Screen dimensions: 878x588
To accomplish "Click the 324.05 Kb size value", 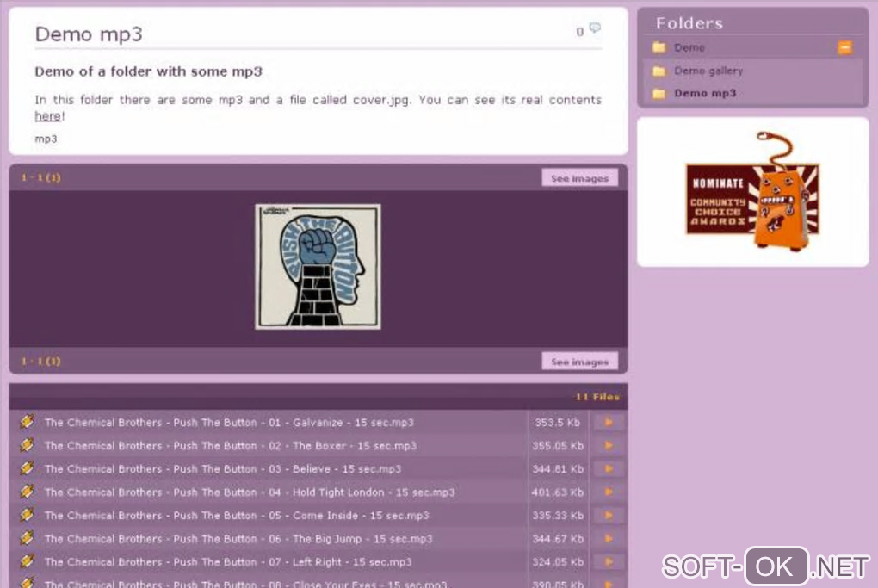I will (558, 561).
